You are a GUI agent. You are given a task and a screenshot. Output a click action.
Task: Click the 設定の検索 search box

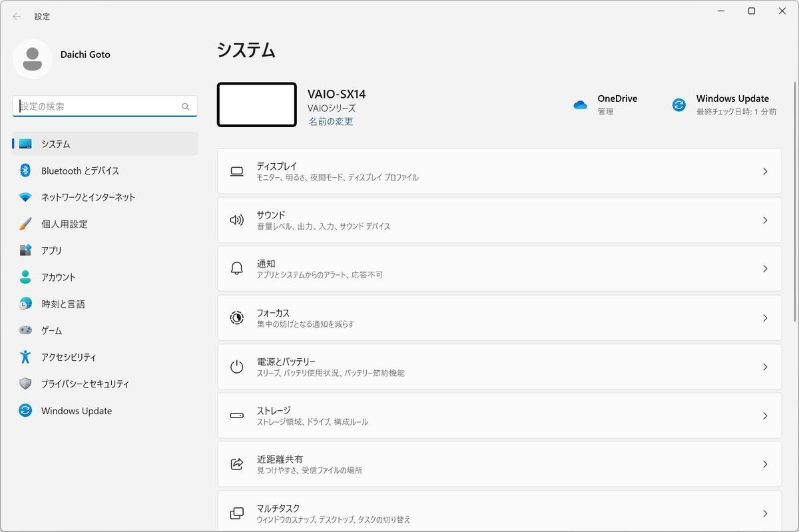point(105,107)
